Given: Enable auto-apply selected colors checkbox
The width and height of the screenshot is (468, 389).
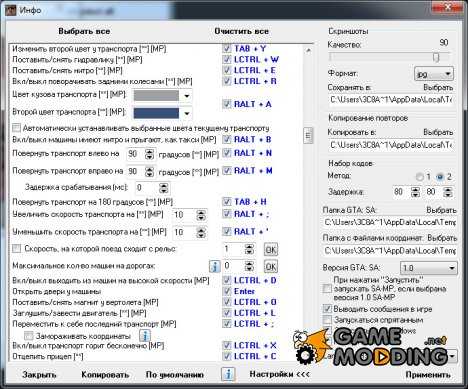Looking at the screenshot, I should (x=16, y=128).
